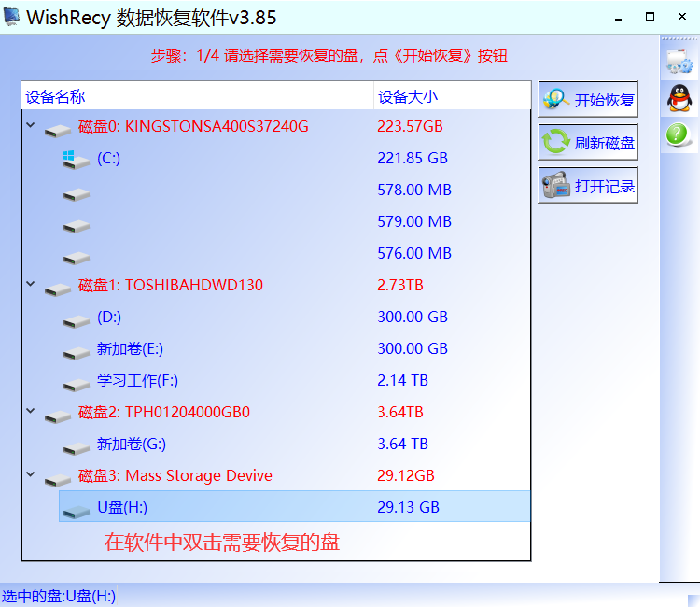The height and width of the screenshot is (607, 700).
Task: Click the 2.73TB size value
Action: [x=400, y=285]
